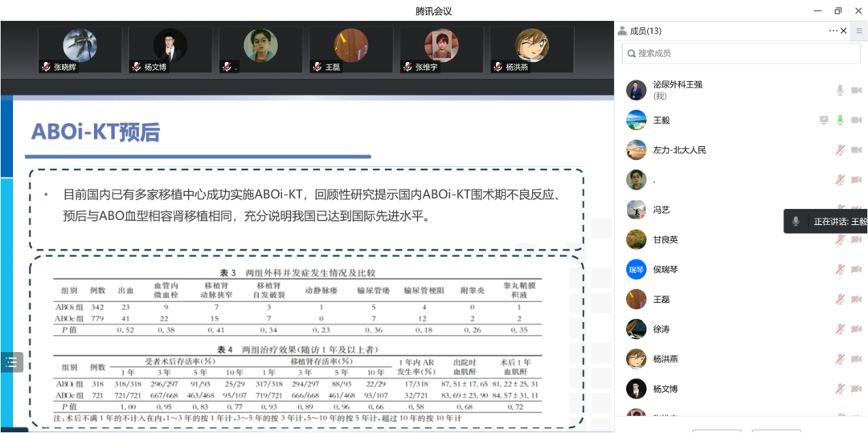Select 张维宇's video thumbnail
Screen dimensions: 868x433
[442, 50]
